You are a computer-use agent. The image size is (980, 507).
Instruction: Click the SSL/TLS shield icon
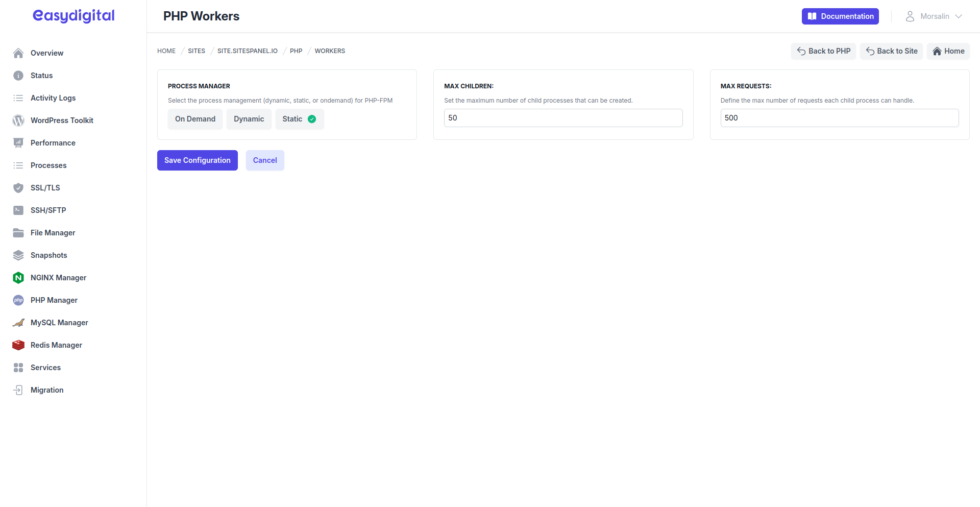(18, 188)
